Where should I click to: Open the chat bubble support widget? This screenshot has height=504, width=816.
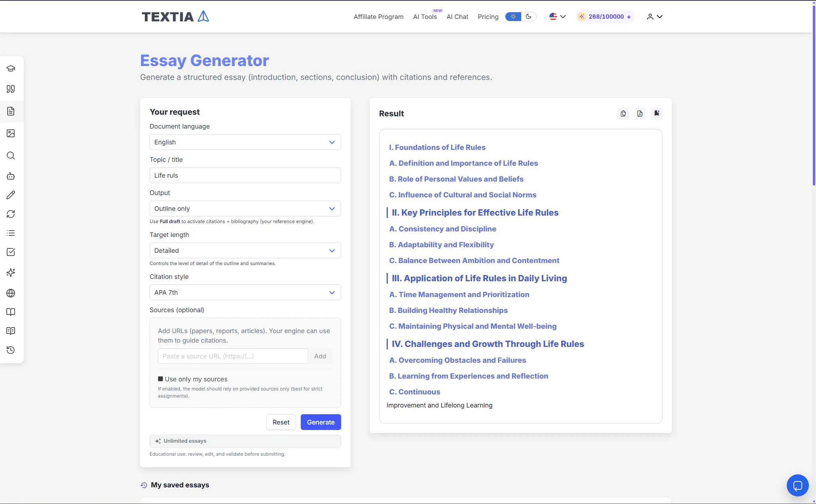click(x=797, y=485)
